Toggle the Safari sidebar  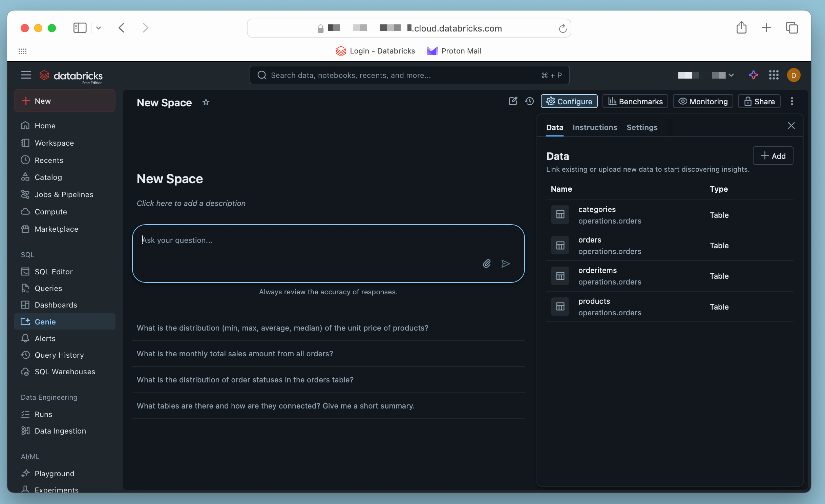coord(80,27)
